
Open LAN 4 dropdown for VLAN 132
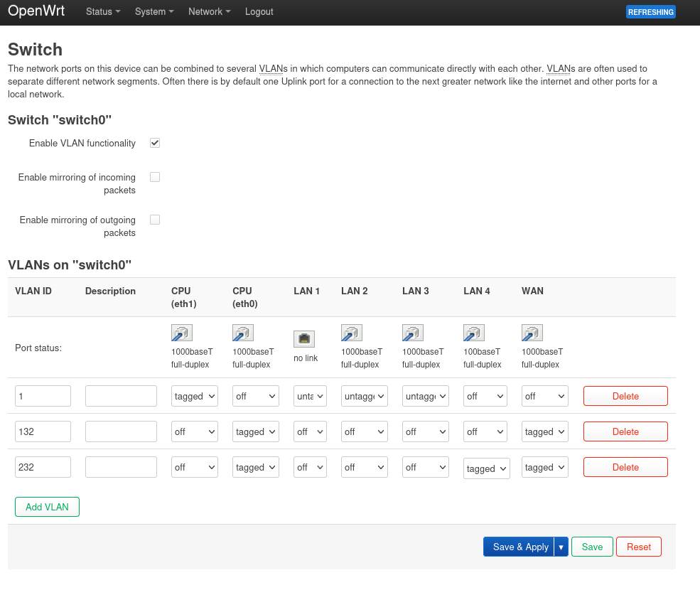point(485,432)
